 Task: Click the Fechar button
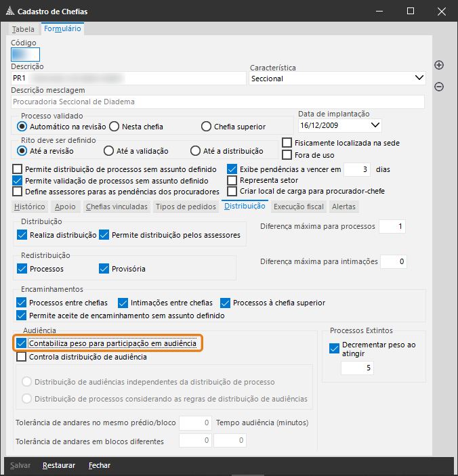click(x=99, y=465)
